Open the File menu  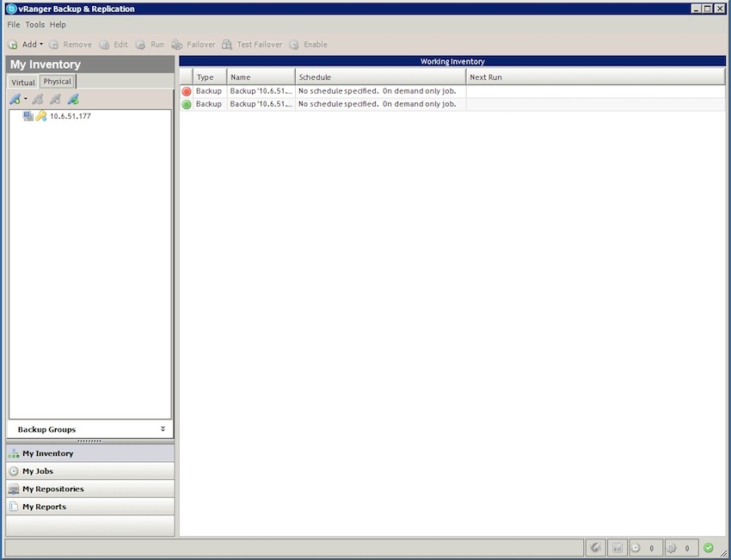[14, 25]
